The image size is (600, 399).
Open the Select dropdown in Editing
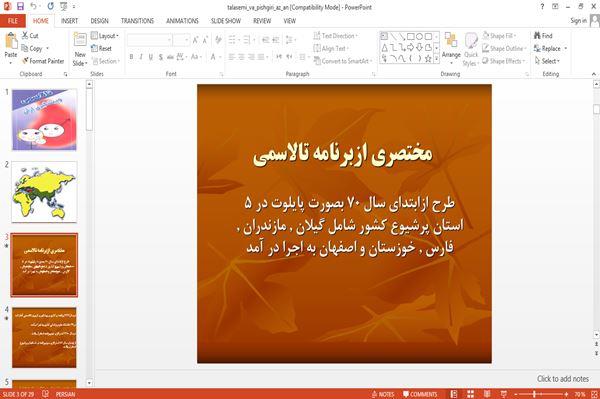pyautogui.click(x=547, y=61)
